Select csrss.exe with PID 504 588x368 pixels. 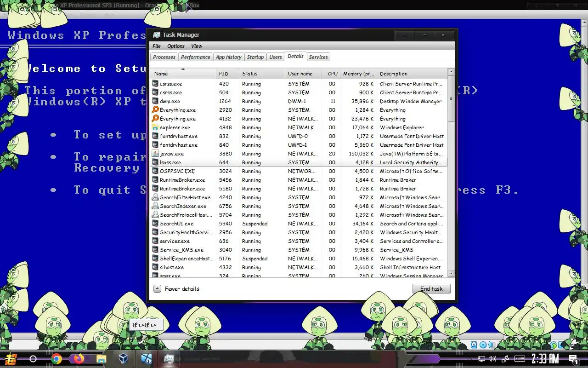(x=299, y=92)
